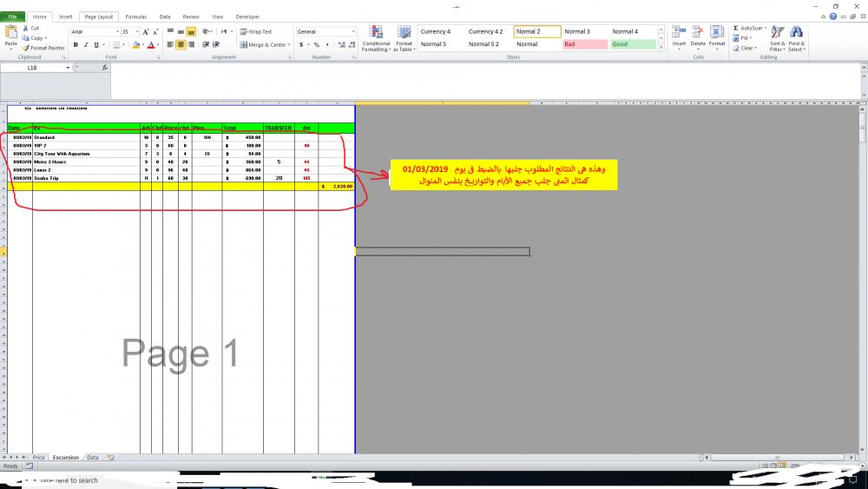Open Conditional Formatting menu
Image resolution: width=868 pixels, height=489 pixels.
376,38
